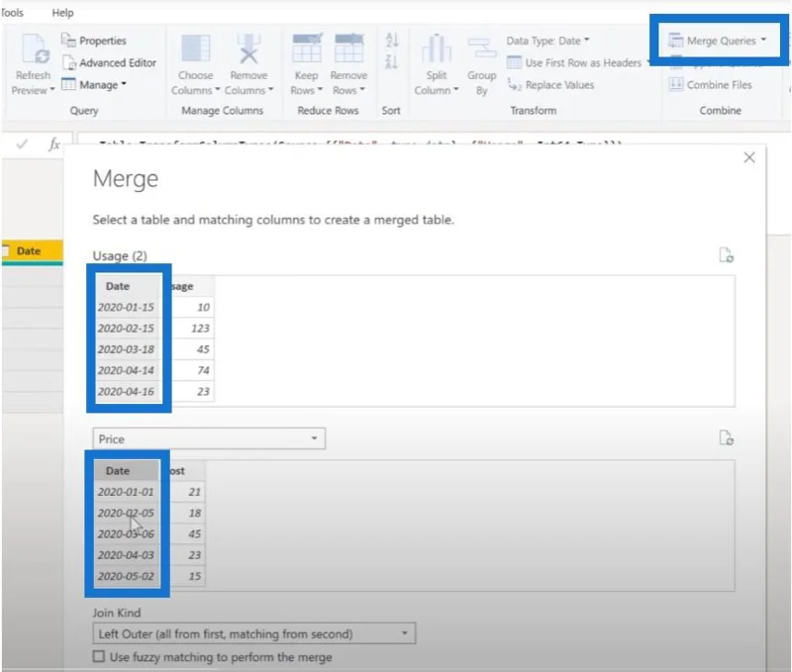Image resolution: width=792 pixels, height=672 pixels.
Task: Open the Merge Queries dropdown arrow
Action: coord(763,40)
